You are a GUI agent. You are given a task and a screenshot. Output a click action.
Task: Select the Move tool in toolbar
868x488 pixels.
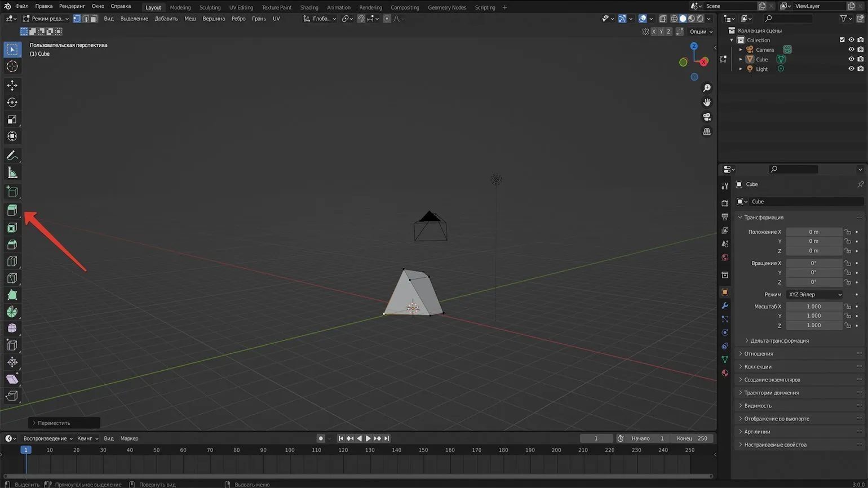(x=12, y=86)
